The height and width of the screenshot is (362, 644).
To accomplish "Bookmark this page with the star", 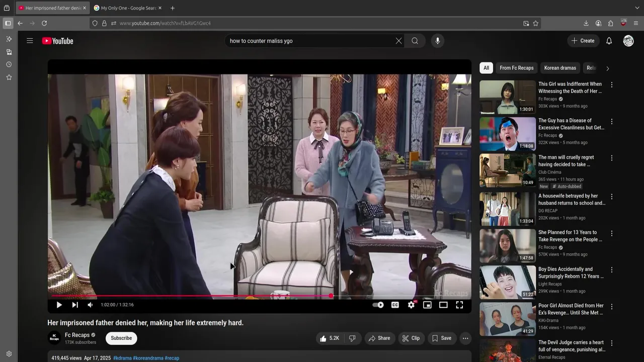I will pos(536,23).
